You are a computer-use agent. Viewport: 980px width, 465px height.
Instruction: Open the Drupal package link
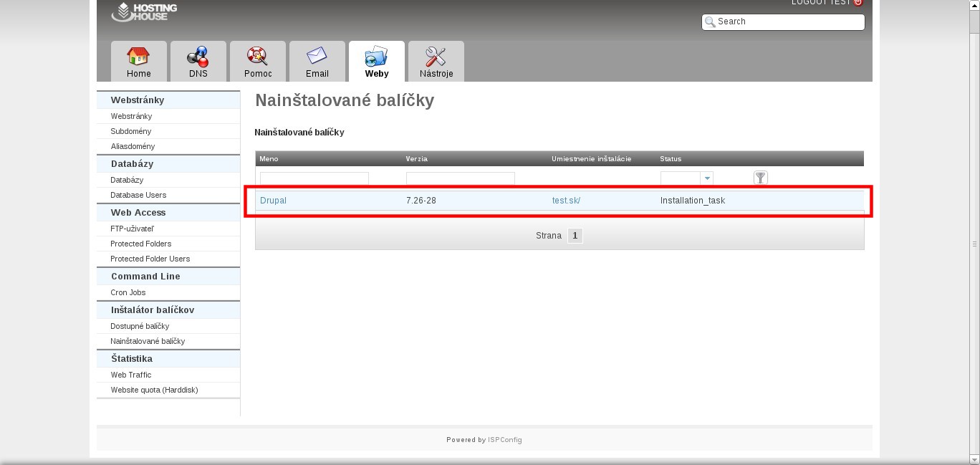click(x=273, y=201)
